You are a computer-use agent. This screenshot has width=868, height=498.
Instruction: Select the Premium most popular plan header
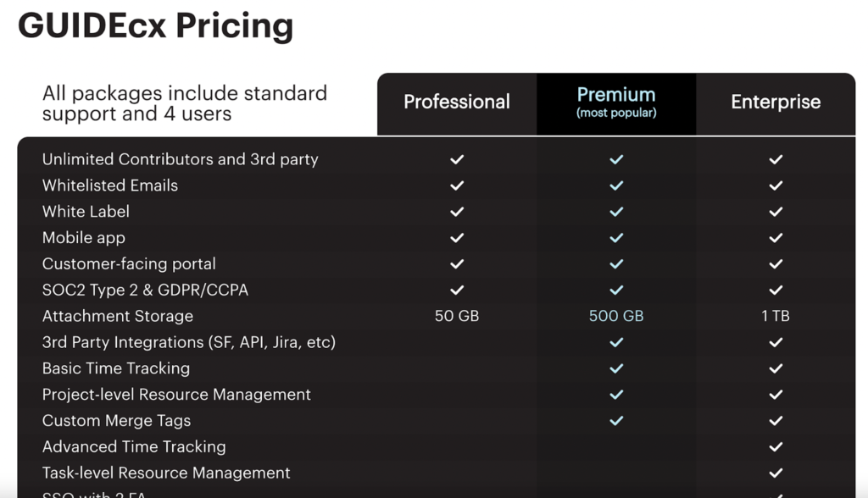tap(616, 102)
